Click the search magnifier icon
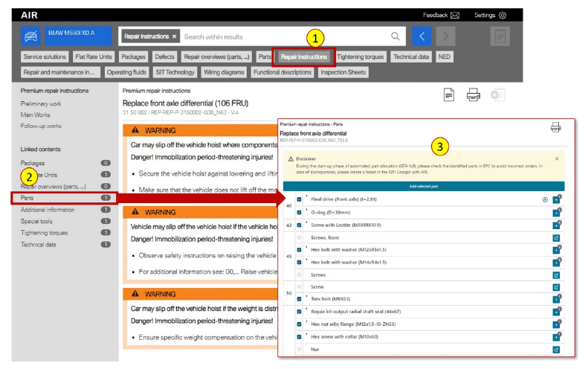The height and width of the screenshot is (369, 588). click(x=395, y=36)
